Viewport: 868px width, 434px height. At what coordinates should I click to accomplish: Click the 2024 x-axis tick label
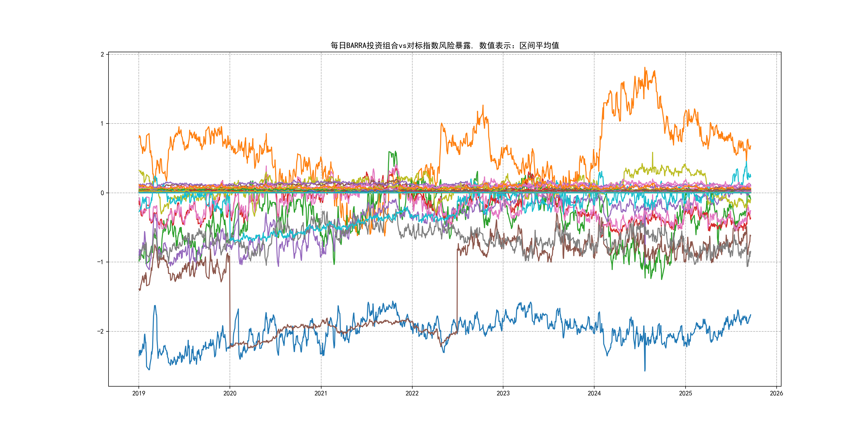pos(594,393)
